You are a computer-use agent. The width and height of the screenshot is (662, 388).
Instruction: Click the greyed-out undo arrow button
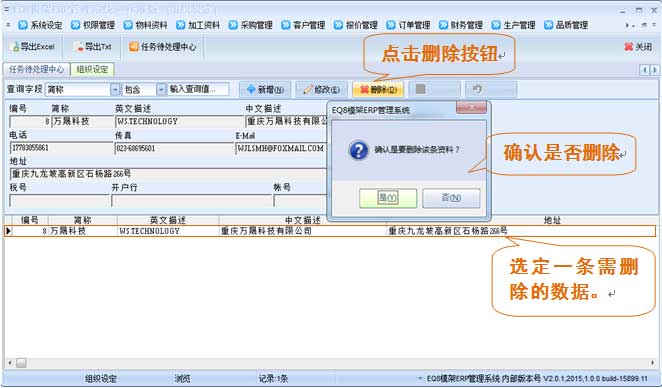coord(491,90)
